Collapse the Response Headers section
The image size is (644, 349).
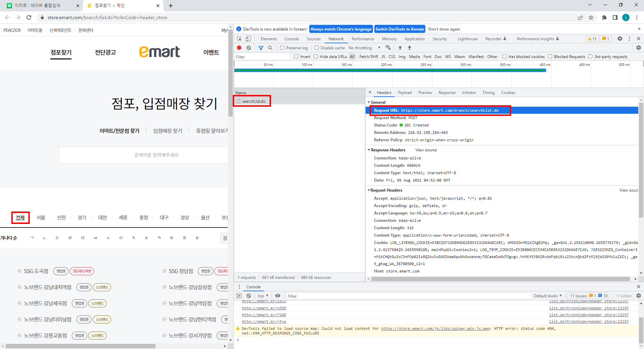point(369,150)
